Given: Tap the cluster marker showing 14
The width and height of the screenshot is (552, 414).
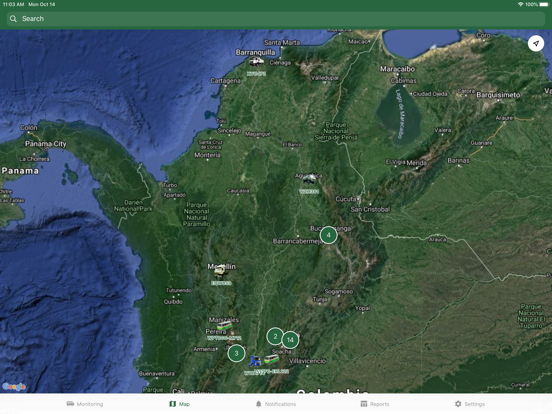Looking at the screenshot, I should pyautogui.click(x=290, y=340).
